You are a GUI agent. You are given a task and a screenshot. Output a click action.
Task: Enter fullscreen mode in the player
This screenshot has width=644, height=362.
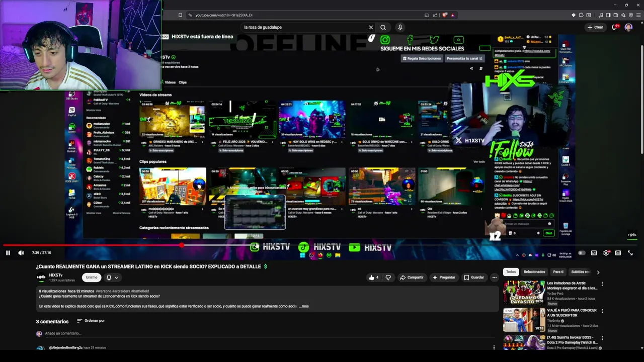630,253
